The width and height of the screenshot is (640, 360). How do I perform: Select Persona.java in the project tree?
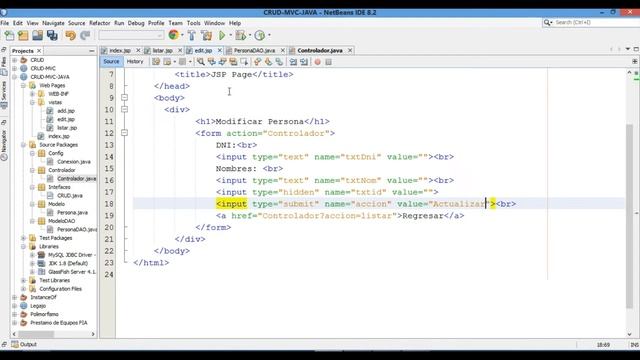(72, 213)
